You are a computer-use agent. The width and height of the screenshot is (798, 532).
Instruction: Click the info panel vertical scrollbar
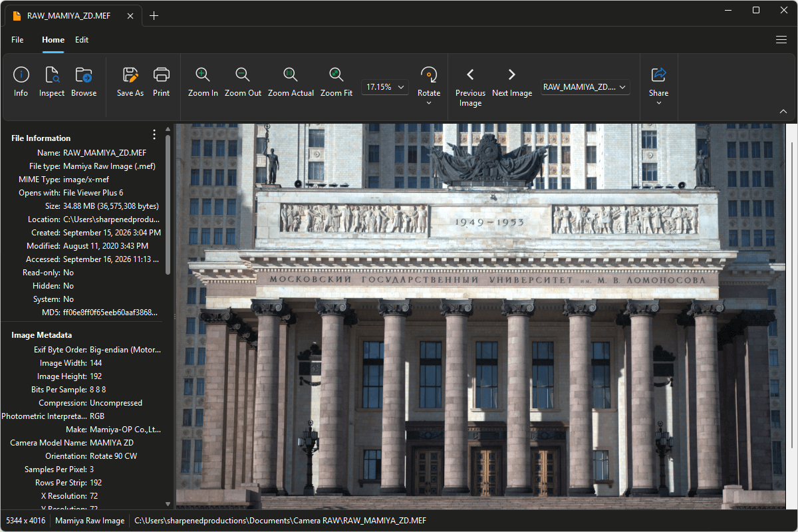[x=168, y=204]
